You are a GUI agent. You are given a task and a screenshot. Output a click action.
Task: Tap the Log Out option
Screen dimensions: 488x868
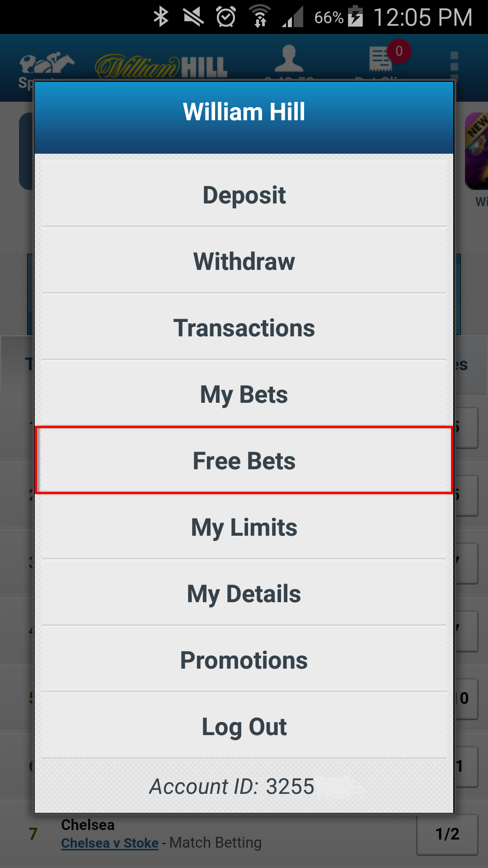pos(244,726)
